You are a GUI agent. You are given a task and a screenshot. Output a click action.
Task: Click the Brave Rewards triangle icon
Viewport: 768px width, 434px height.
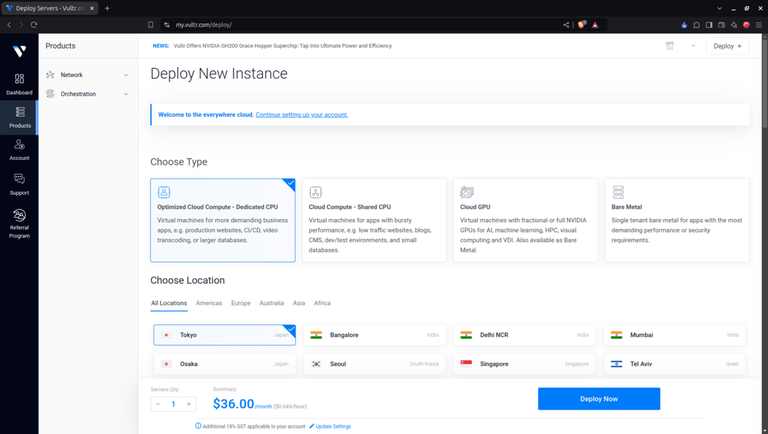595,24
